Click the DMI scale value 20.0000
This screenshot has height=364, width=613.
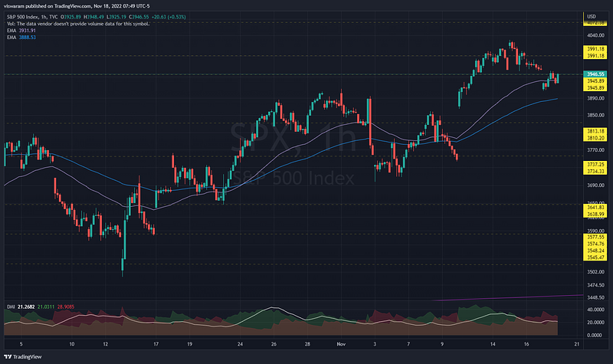point(595,323)
